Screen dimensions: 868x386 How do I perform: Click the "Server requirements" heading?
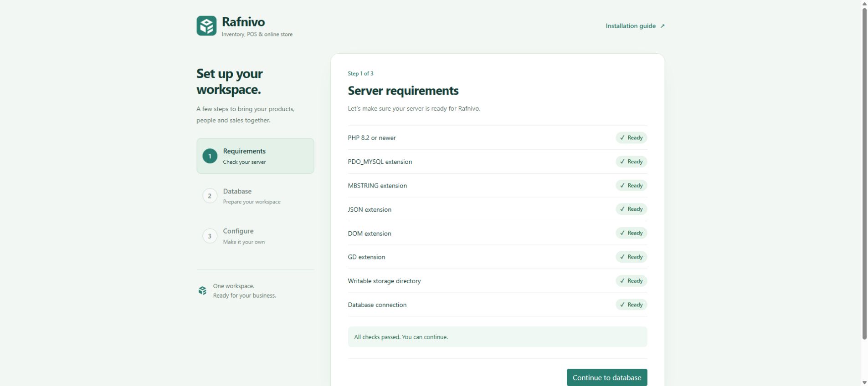pyautogui.click(x=403, y=91)
